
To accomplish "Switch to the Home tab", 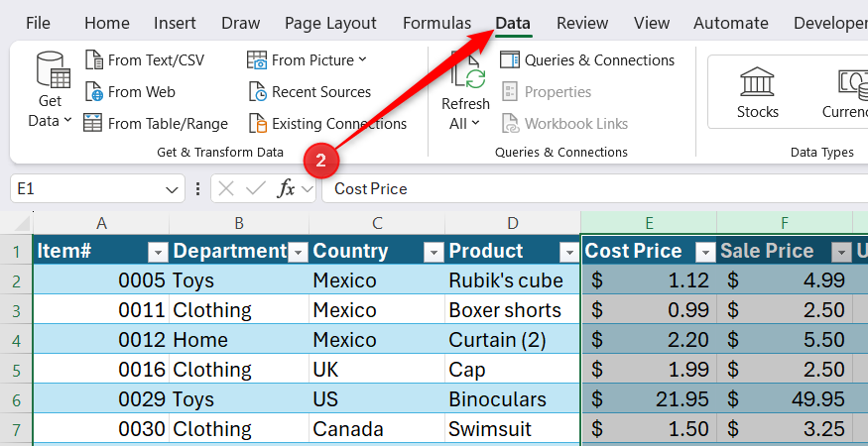I will (x=107, y=23).
